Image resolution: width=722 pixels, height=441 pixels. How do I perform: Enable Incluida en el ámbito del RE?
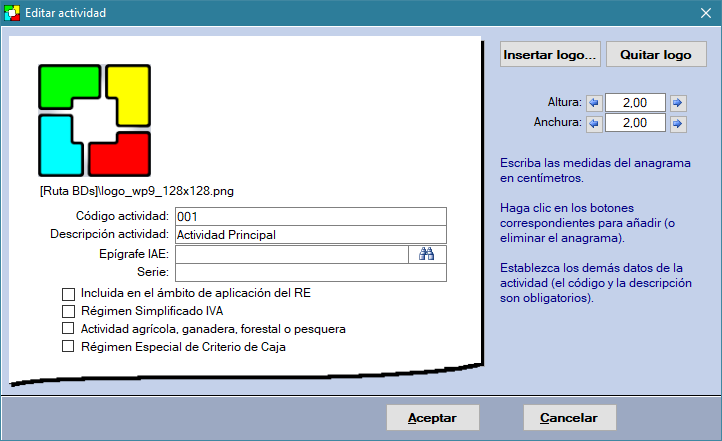68,295
